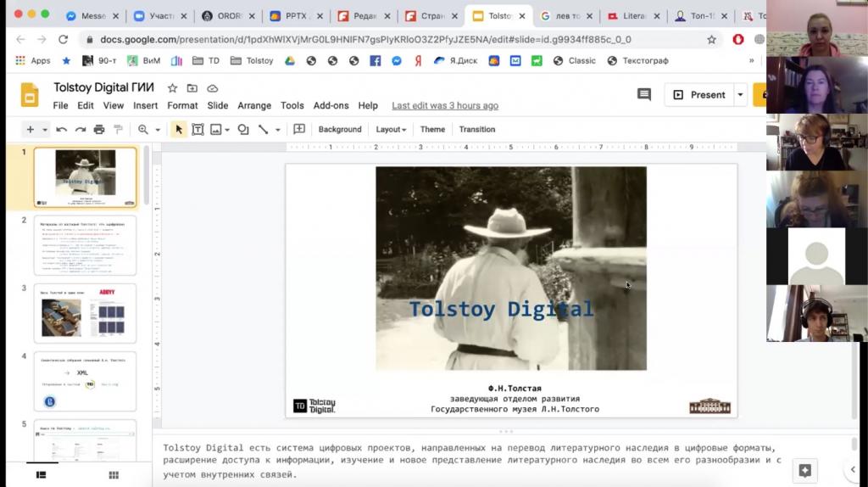Redo the last action
Viewport: 868px width, 487px height.
(x=81, y=130)
